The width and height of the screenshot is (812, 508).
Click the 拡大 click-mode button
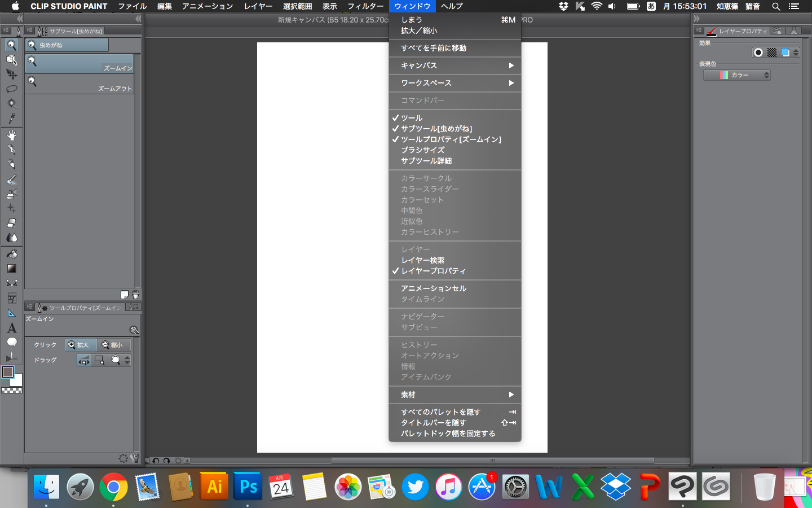click(x=80, y=345)
